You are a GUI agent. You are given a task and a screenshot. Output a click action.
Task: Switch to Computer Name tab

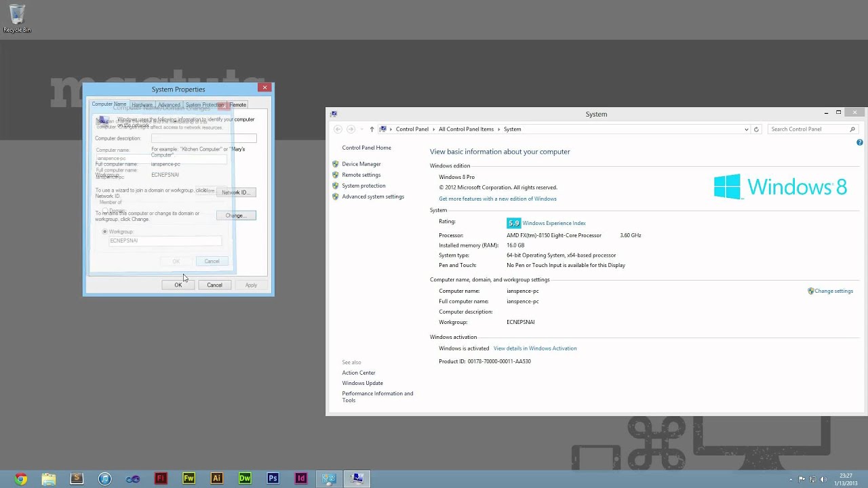coord(109,104)
